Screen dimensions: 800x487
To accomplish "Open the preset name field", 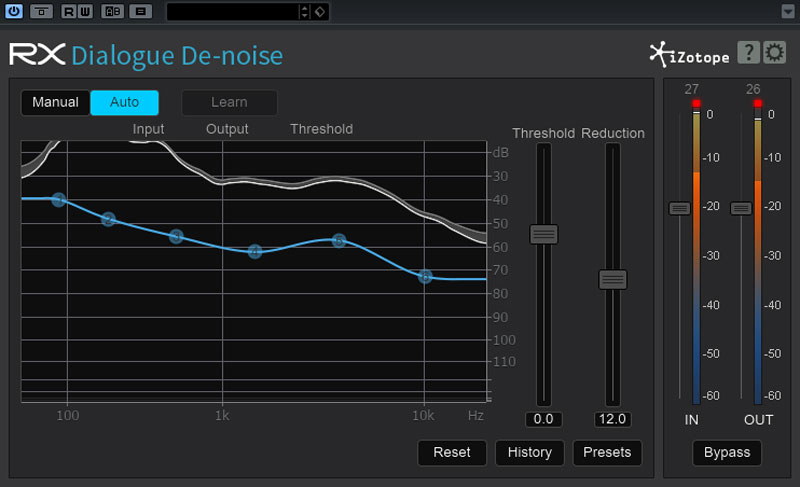I will (233, 12).
